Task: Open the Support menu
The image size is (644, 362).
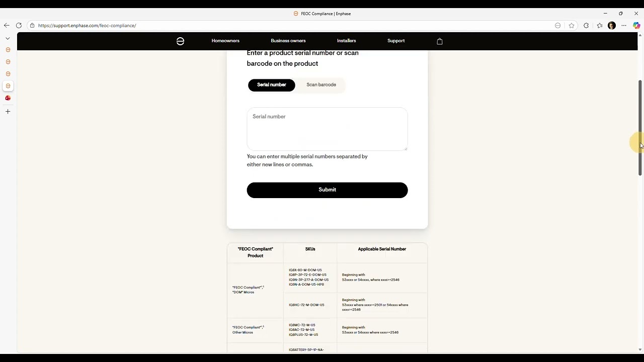Action: 396,41
